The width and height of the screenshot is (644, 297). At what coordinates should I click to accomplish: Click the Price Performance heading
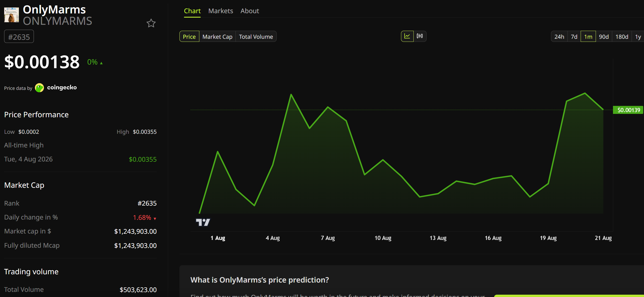[36, 115]
